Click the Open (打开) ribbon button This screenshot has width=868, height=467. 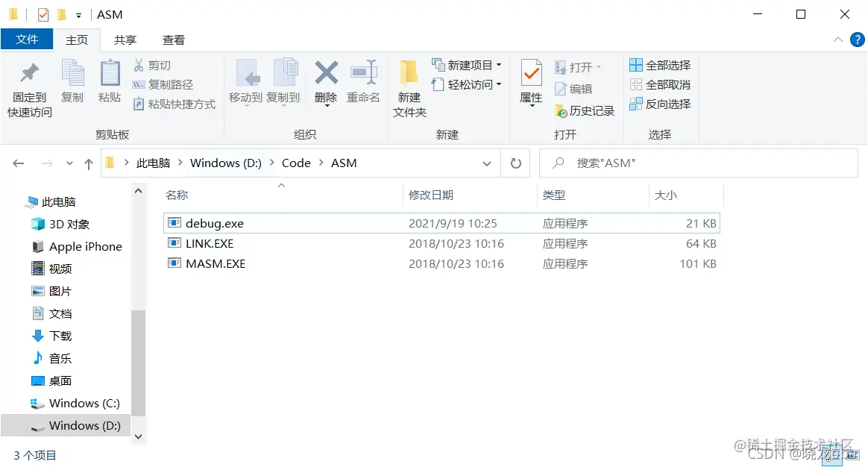pos(577,67)
